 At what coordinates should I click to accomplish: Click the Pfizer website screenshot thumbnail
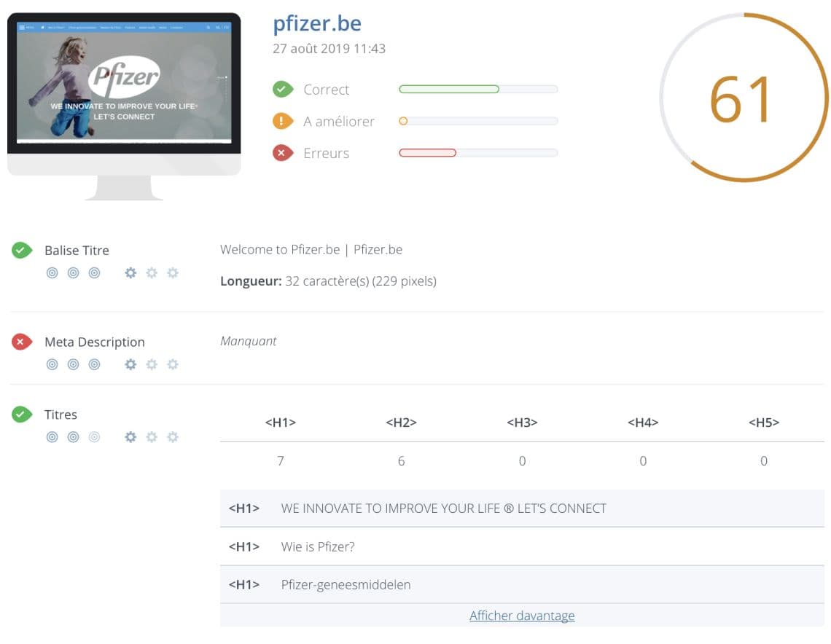tap(124, 82)
